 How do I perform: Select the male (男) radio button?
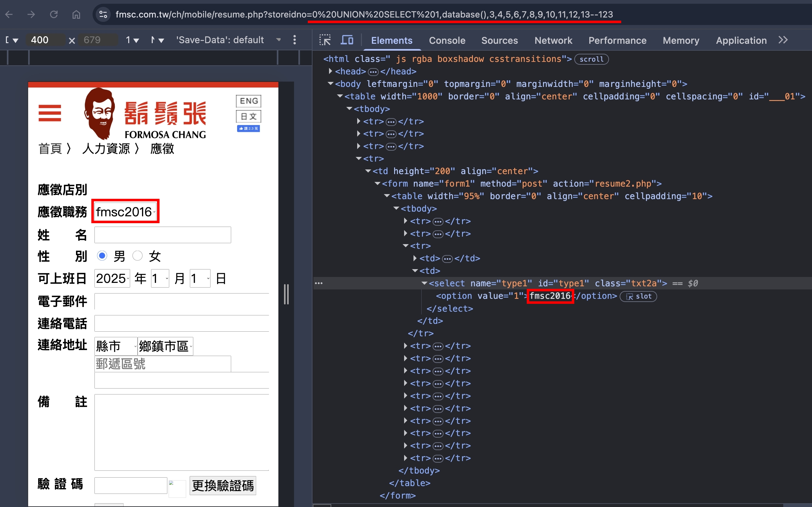(x=102, y=256)
